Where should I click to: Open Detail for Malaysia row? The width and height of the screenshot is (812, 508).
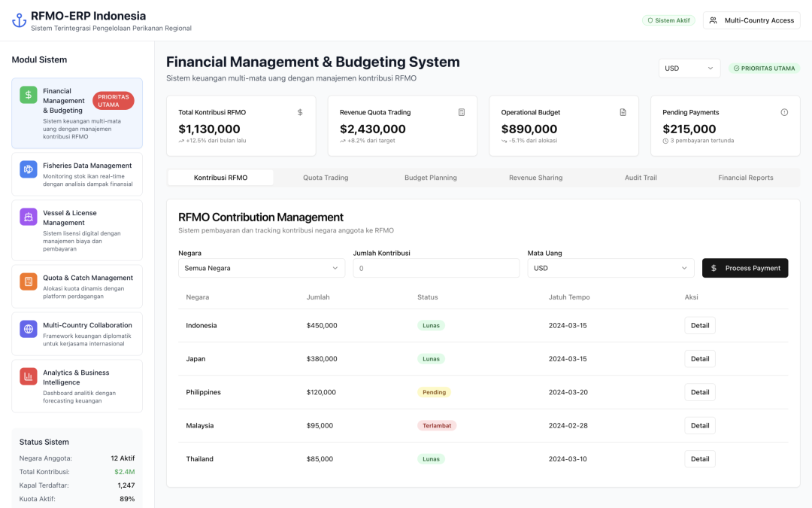(x=699, y=425)
